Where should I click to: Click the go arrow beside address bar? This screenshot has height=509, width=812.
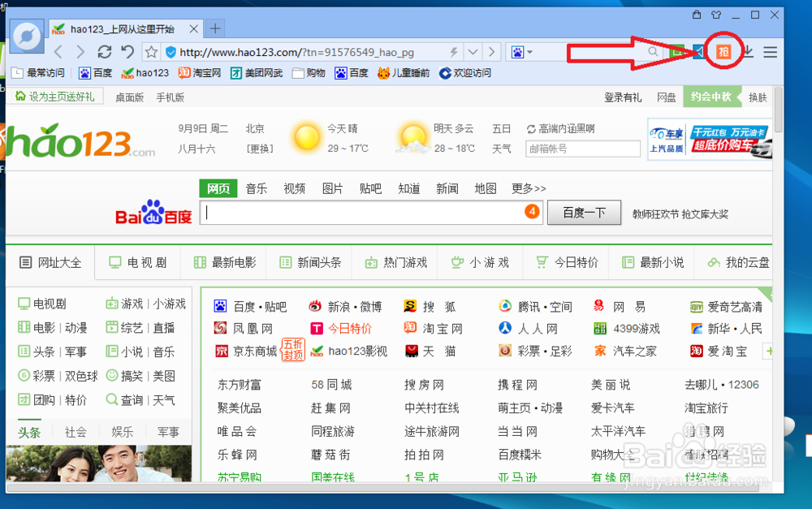pos(491,52)
